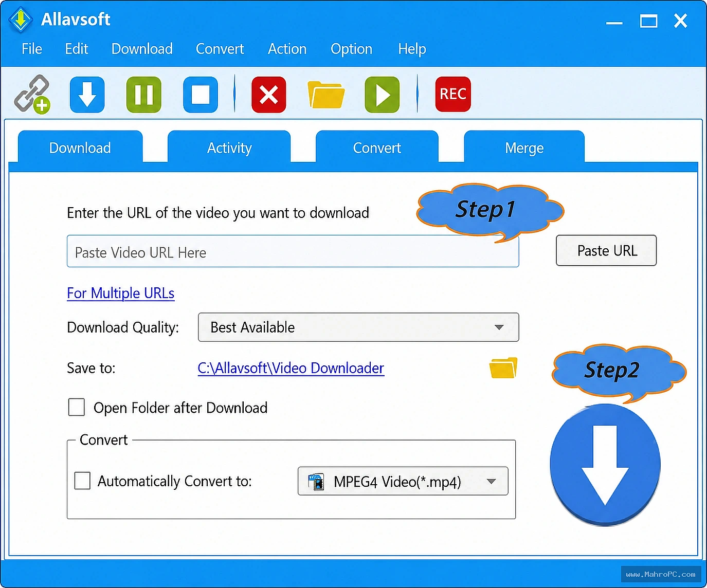Open the Download menu in menu bar
Viewport: 707px width, 588px height.
(x=142, y=49)
